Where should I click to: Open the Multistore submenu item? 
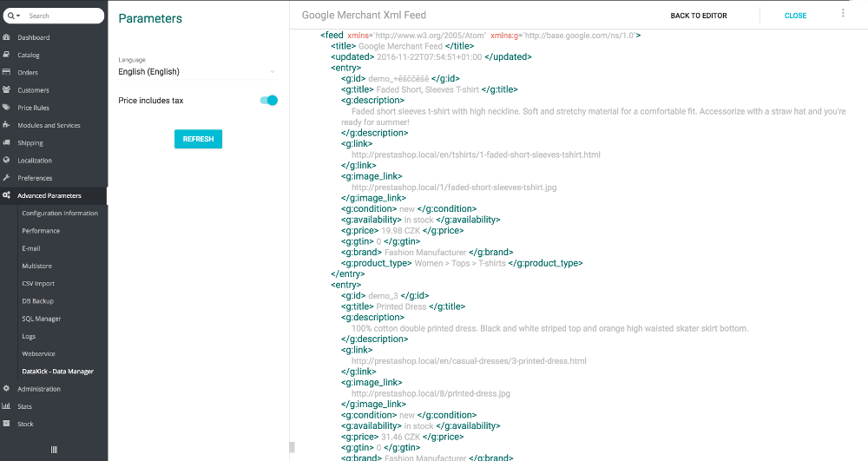(x=37, y=267)
